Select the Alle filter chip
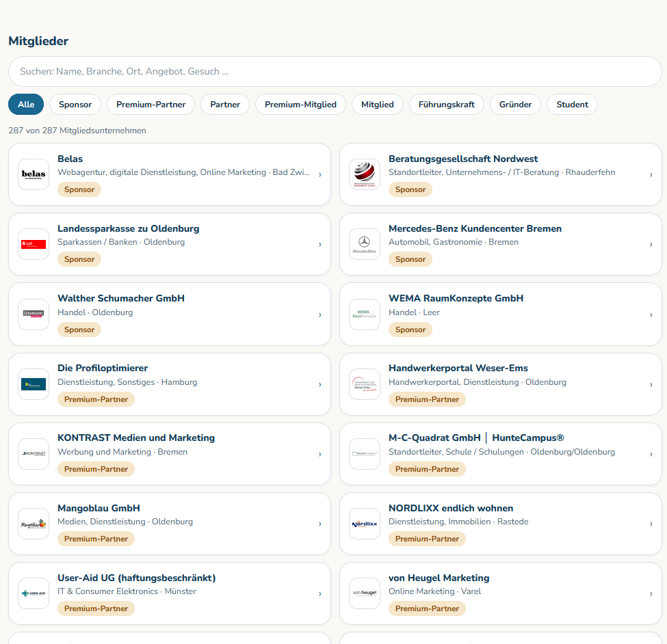 point(26,105)
